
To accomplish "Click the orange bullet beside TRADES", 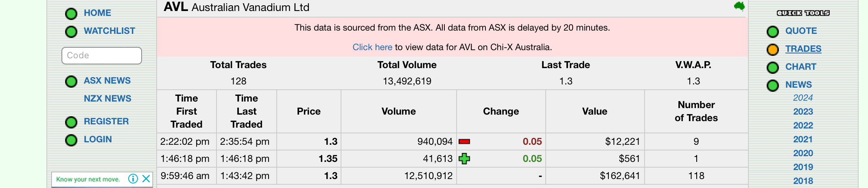I will point(772,50).
